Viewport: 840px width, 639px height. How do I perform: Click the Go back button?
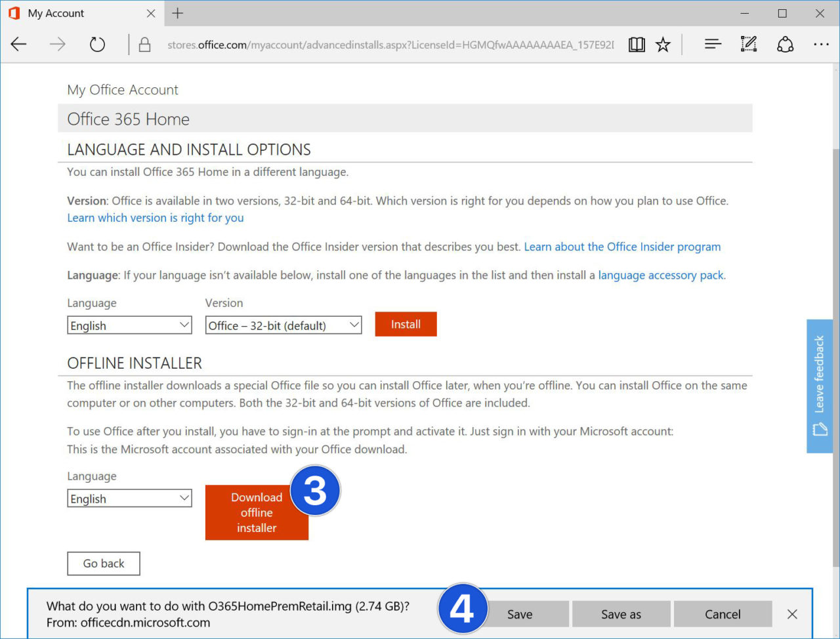click(104, 564)
